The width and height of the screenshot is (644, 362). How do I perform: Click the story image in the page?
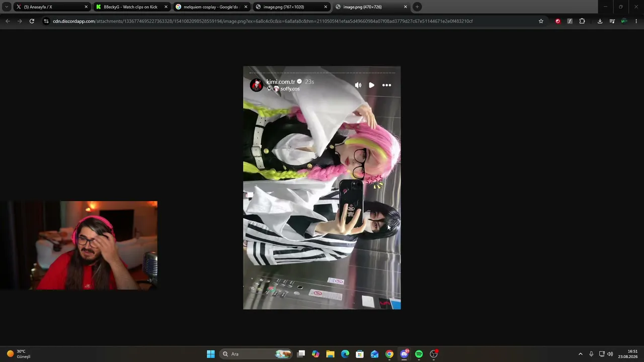pyautogui.click(x=322, y=188)
